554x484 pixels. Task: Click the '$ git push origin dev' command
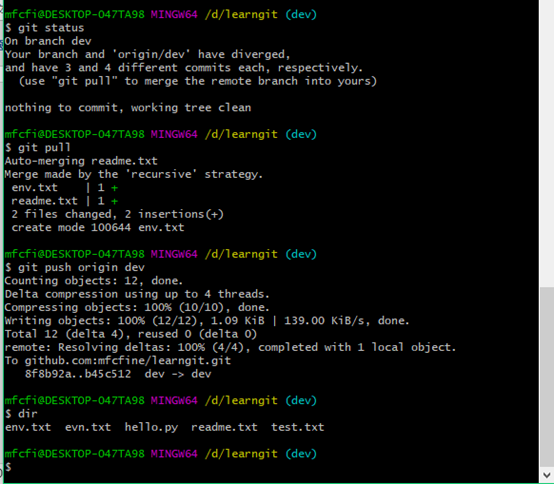click(75, 267)
